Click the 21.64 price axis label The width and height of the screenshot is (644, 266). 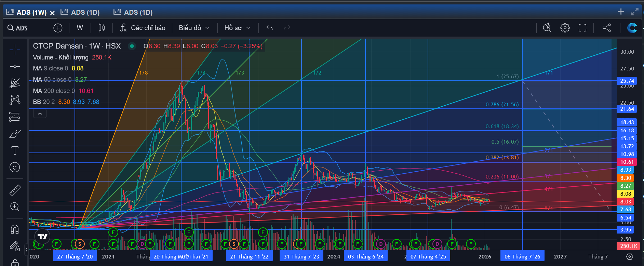click(627, 109)
